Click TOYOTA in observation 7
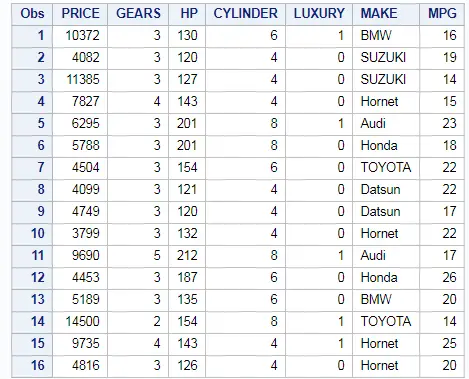The height and width of the screenshot is (379, 469). coord(386,167)
